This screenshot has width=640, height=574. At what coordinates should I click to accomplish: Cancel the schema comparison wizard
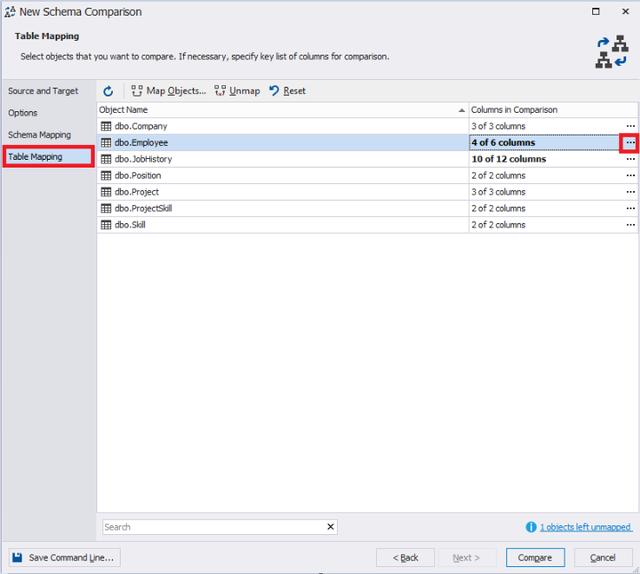coord(603,558)
